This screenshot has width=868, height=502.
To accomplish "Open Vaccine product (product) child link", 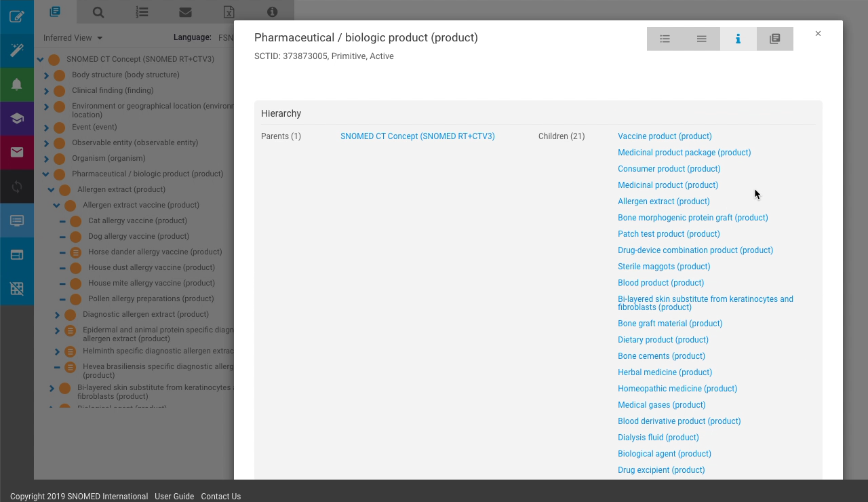I will click(665, 136).
